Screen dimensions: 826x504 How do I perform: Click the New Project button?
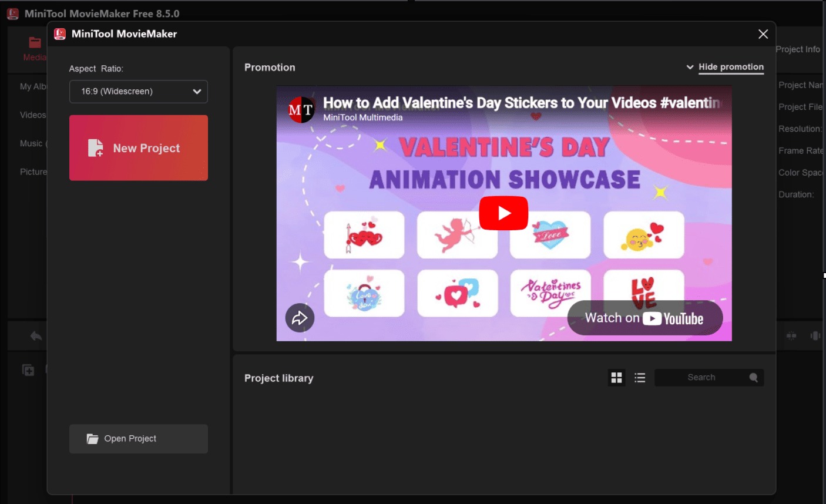(x=139, y=148)
